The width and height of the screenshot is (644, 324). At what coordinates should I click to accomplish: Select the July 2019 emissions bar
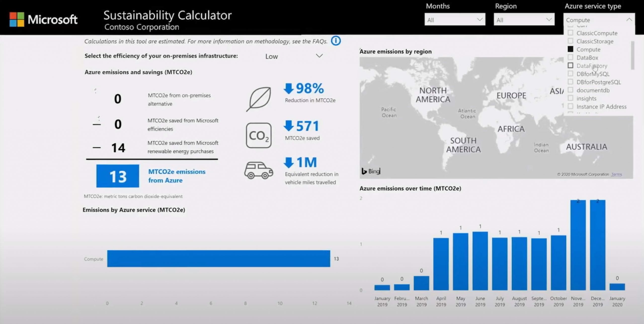(x=500, y=264)
